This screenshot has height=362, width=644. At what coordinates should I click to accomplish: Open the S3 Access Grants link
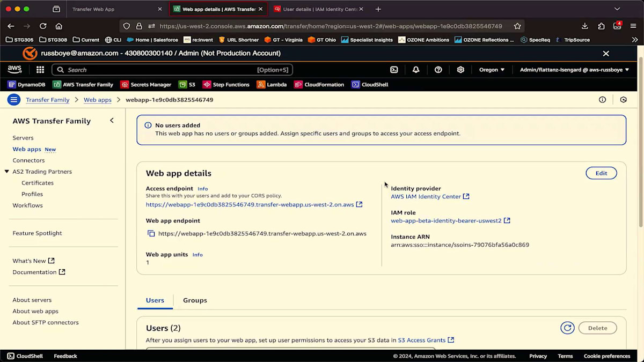[x=426, y=340]
